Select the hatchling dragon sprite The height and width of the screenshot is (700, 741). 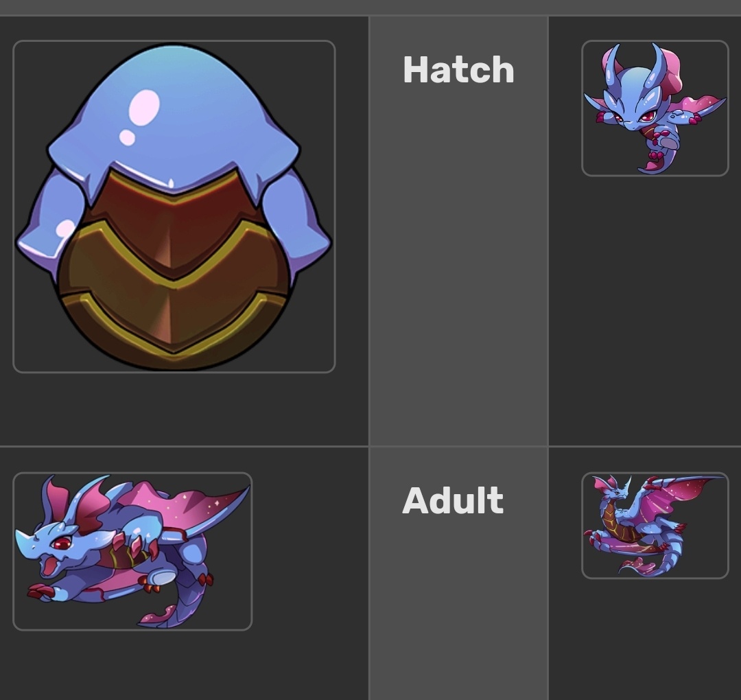655,108
